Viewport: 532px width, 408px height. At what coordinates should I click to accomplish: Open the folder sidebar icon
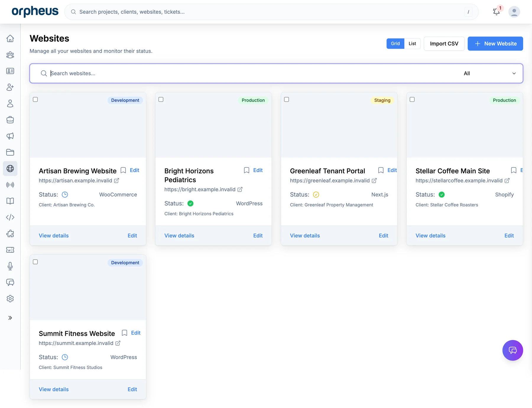(10, 152)
